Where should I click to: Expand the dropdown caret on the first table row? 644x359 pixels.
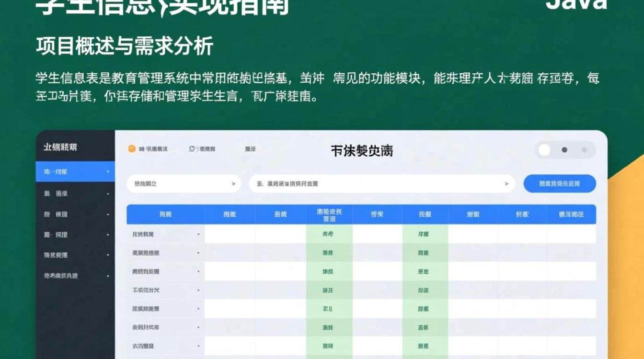[x=198, y=235]
